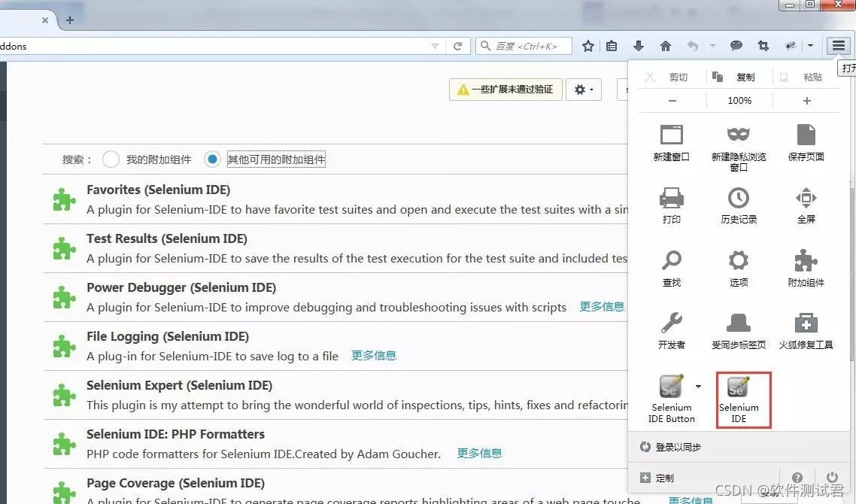Click the Selenium IDE icon in menu
Screen dimensions: 856x504
[738, 388]
